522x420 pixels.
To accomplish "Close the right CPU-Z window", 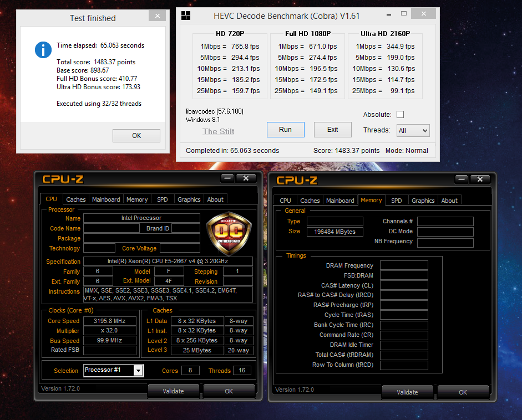I will (x=480, y=179).
